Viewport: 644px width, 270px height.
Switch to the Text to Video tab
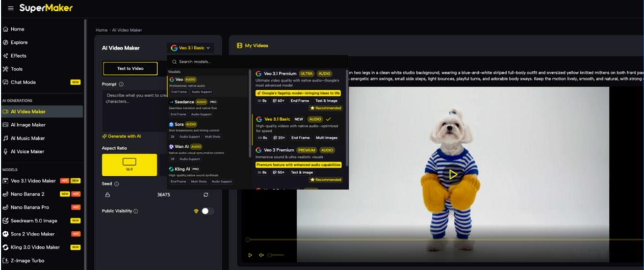click(130, 68)
